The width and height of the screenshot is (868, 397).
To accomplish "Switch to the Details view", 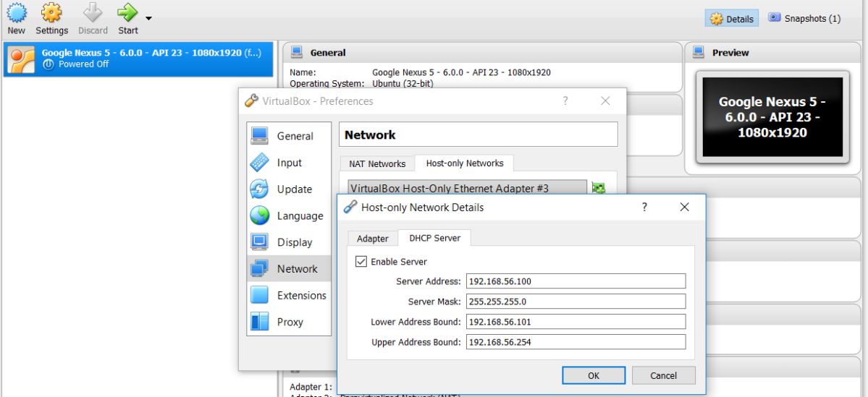I will [x=732, y=19].
